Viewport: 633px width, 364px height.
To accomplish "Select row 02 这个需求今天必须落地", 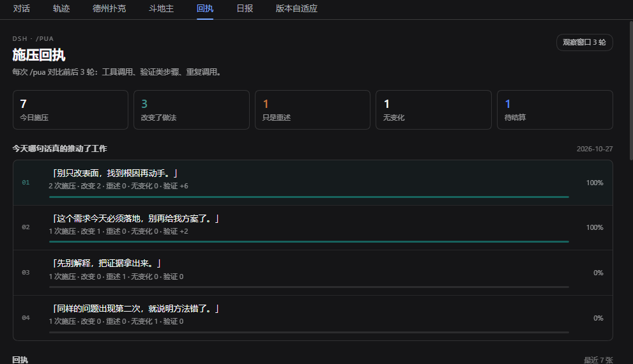I will [x=313, y=228].
